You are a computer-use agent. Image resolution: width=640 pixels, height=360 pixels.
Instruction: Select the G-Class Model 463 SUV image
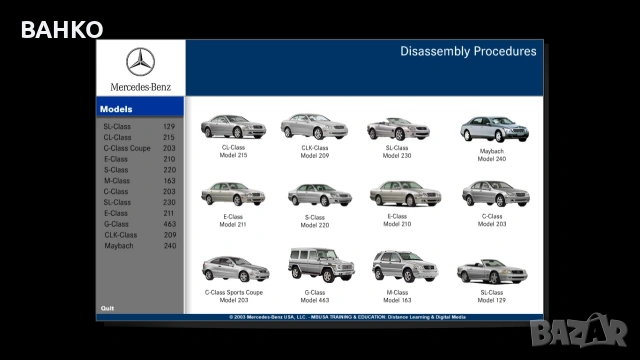321,265
